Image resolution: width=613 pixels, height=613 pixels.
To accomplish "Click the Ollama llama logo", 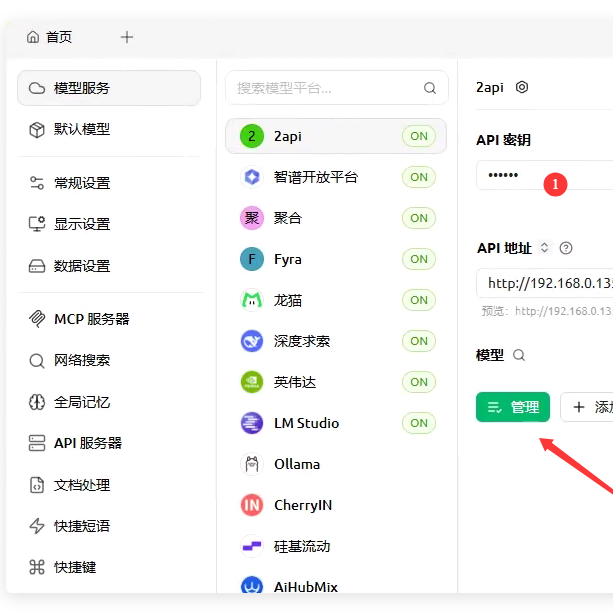I will click(252, 464).
